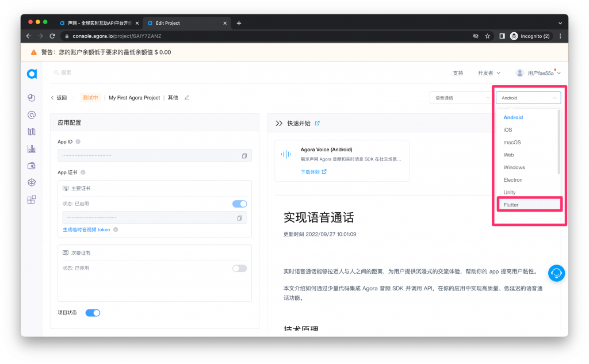
Task: Select iOS in platform list
Action: (x=508, y=129)
